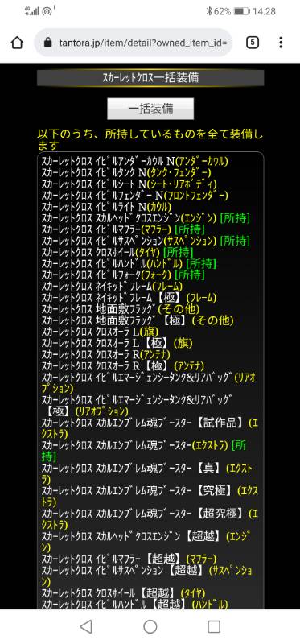
Task: Tap the Android home circle button
Action: coord(150,626)
